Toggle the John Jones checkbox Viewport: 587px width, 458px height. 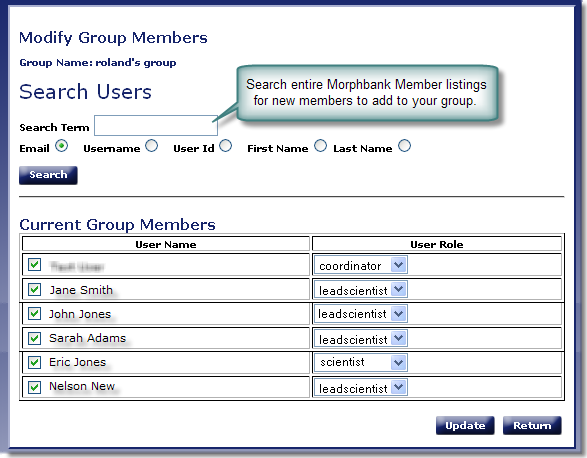coord(34,314)
